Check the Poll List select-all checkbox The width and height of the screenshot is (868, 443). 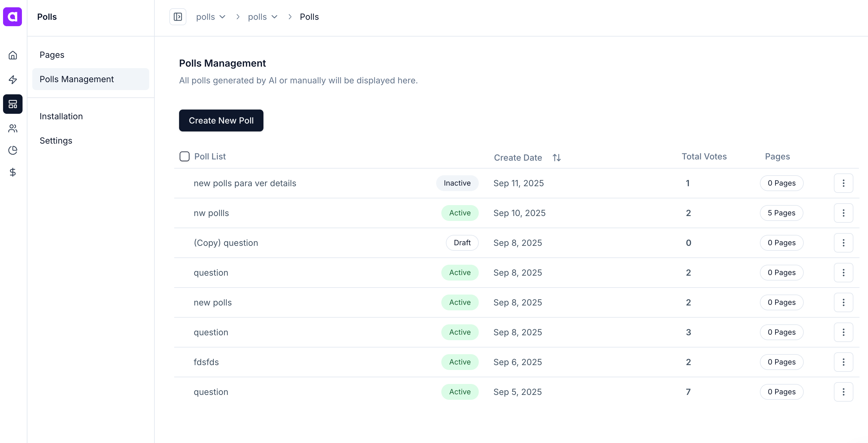[184, 156]
